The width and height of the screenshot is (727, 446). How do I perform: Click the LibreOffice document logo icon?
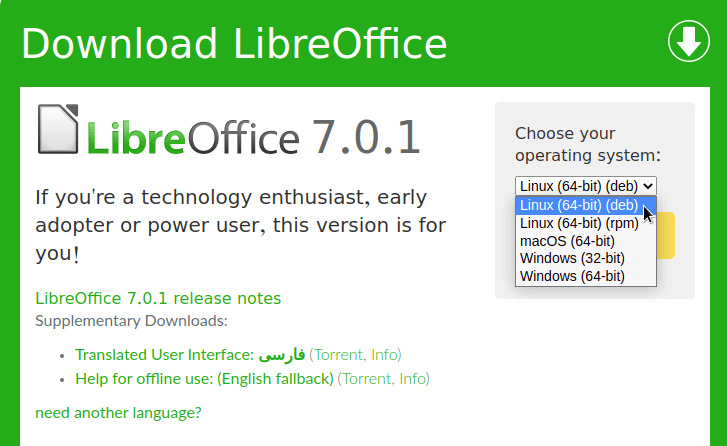(57, 130)
